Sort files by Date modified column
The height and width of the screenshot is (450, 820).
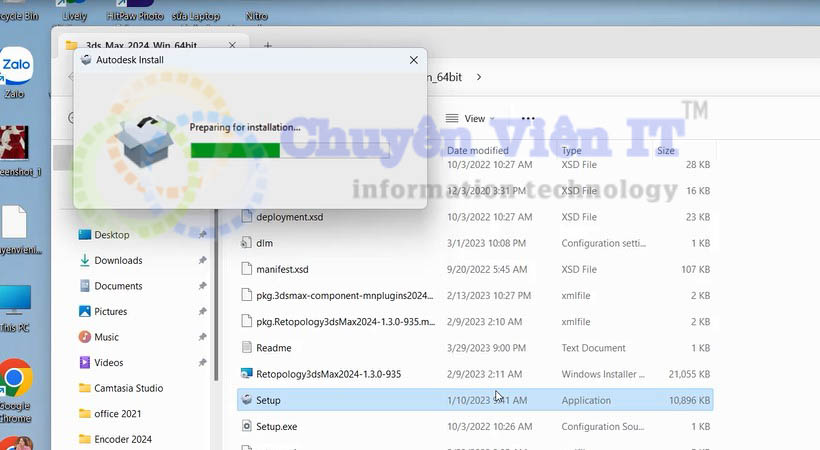click(477, 151)
